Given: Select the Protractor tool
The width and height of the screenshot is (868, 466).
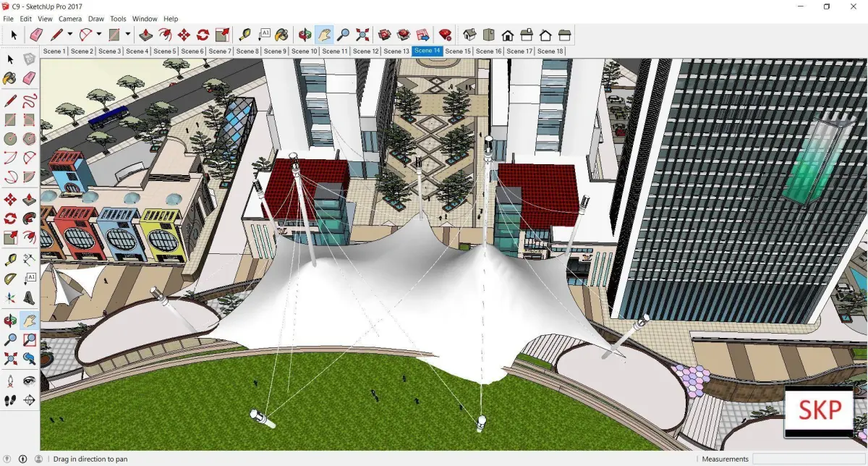Looking at the screenshot, I should click(x=10, y=278).
